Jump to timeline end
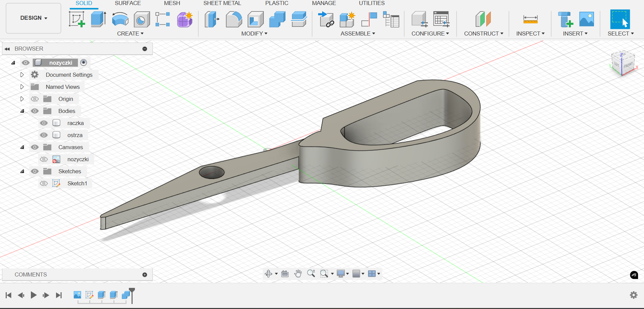 pyautogui.click(x=59, y=295)
